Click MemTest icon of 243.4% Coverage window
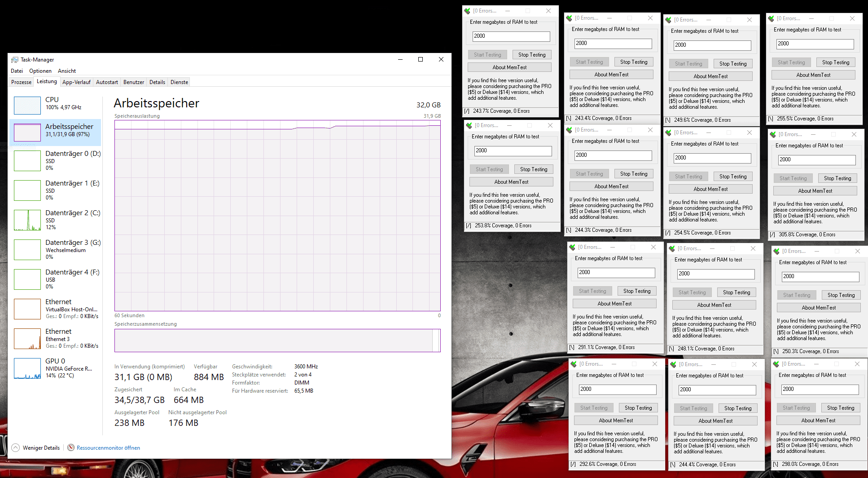868x478 pixels. [x=569, y=18]
